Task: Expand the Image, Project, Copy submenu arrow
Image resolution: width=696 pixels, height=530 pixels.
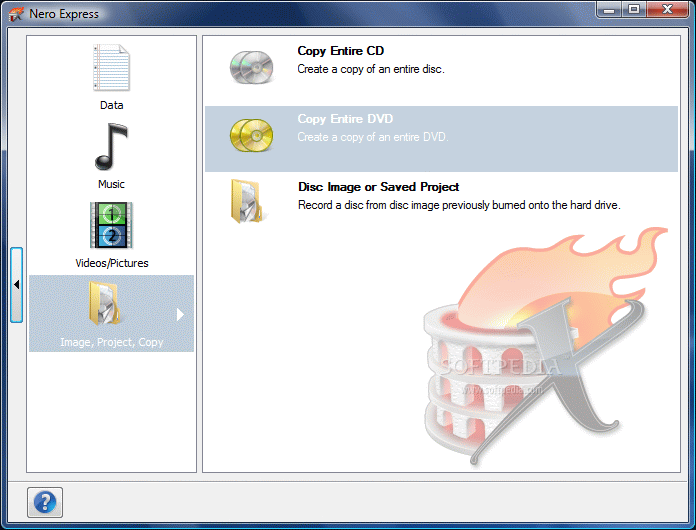Action: click(180, 314)
